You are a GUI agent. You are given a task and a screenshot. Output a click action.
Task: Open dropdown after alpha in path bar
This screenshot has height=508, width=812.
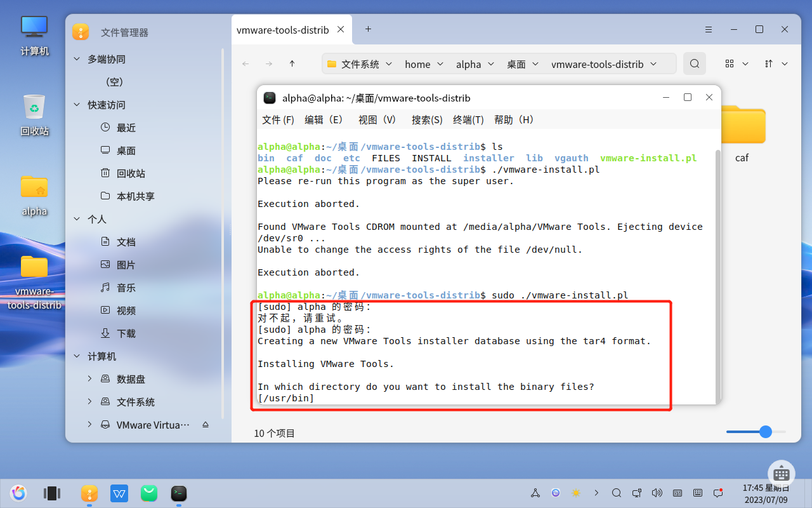[x=490, y=63]
